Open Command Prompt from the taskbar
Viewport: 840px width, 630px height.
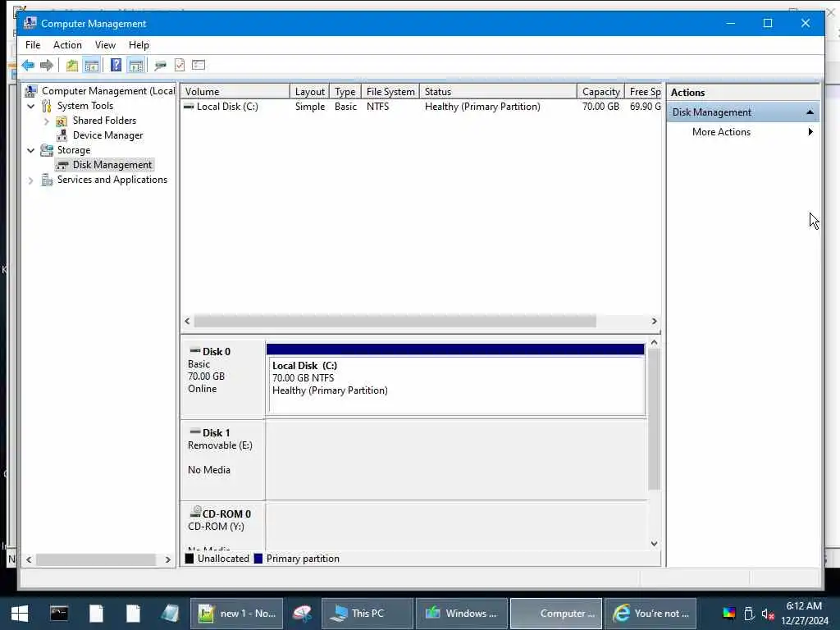[59, 614]
